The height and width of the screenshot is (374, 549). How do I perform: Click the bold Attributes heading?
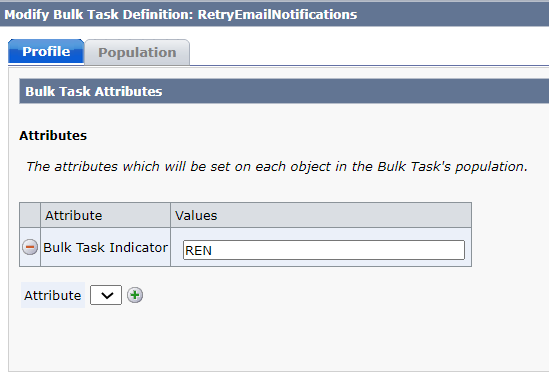click(53, 136)
